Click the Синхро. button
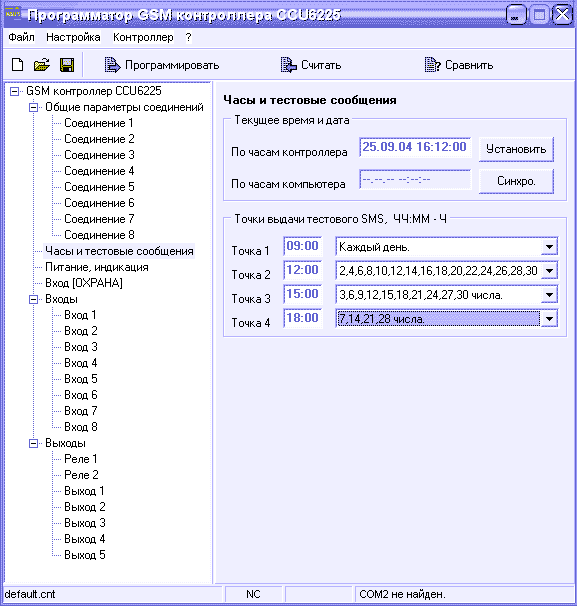577x606 pixels. click(516, 181)
